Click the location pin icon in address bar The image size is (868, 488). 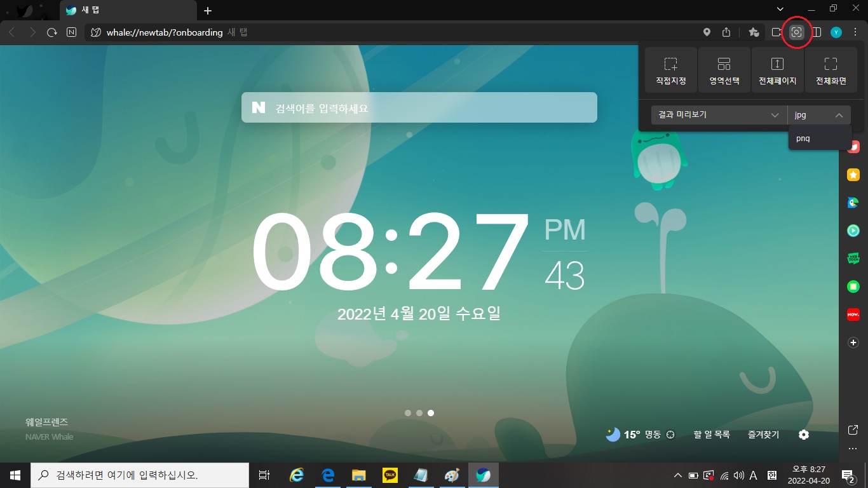pos(707,32)
